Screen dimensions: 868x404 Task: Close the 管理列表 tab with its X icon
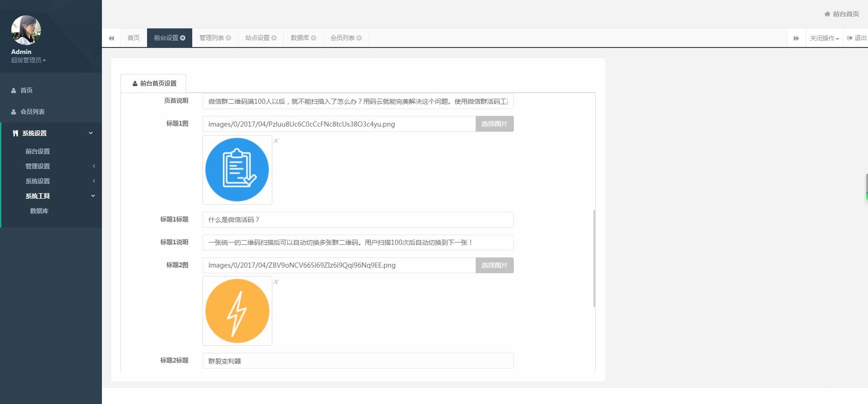pos(229,38)
